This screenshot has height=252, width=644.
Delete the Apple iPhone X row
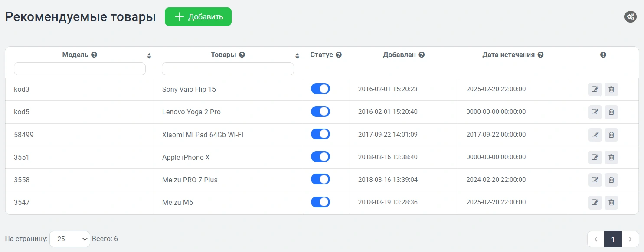(x=611, y=157)
